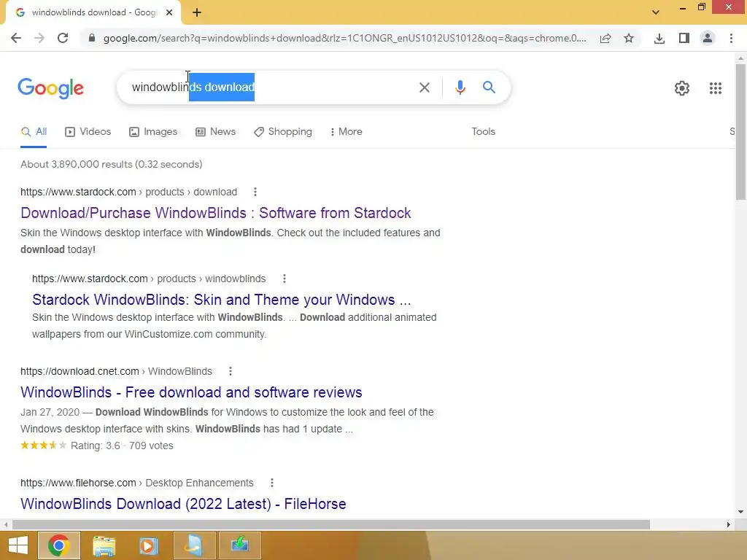Open WindowBlinds Download FileHorse result
The width and height of the screenshot is (747, 560).
(183, 504)
